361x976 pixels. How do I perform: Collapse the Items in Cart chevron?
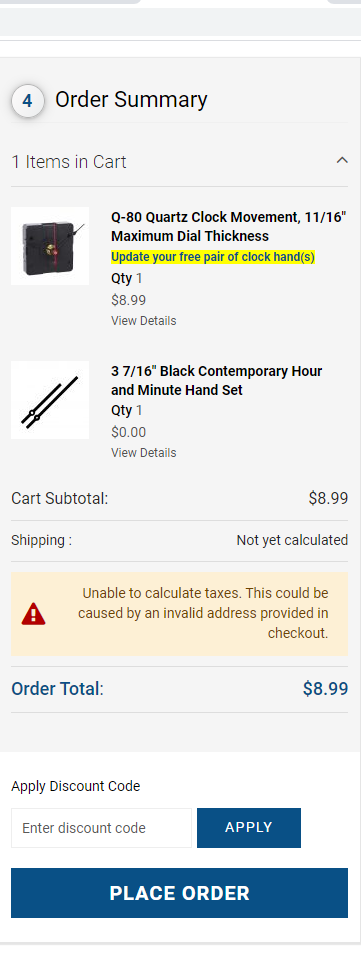342,161
